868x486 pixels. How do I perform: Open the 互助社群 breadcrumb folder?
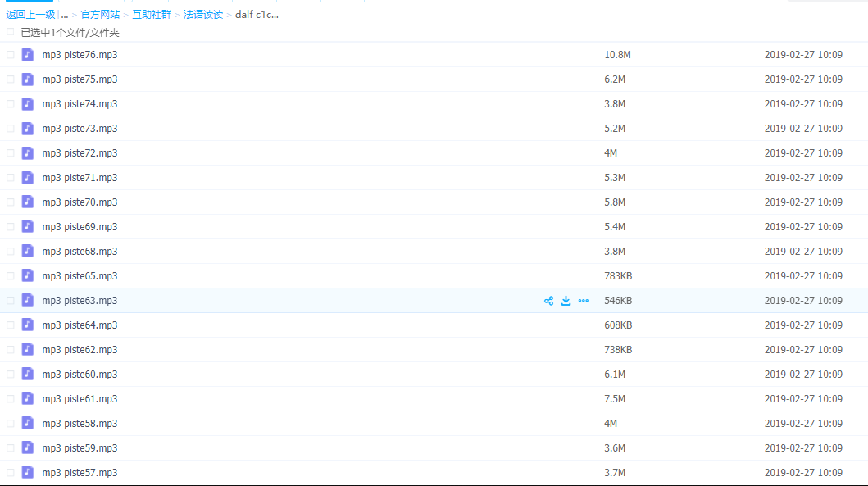[x=152, y=15]
